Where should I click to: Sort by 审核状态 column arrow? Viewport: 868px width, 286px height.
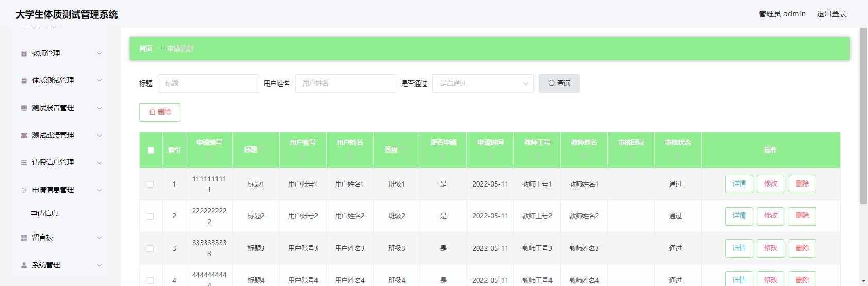[x=678, y=155]
